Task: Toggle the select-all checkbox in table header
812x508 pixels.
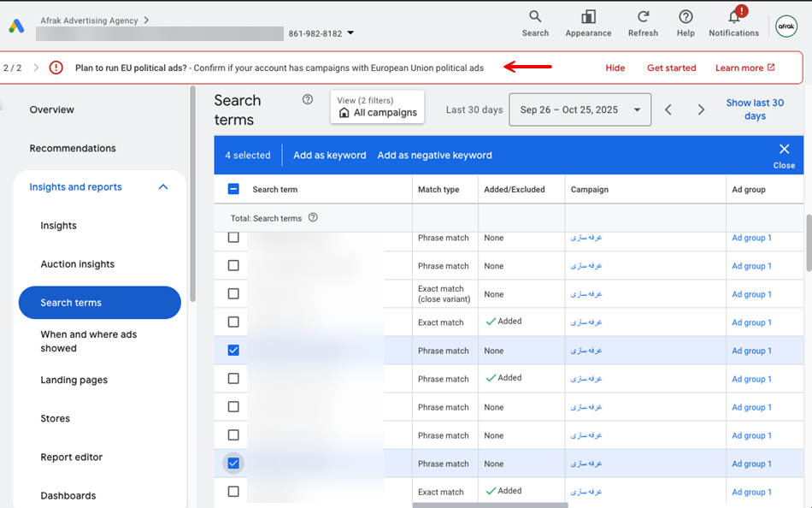Action: point(233,189)
